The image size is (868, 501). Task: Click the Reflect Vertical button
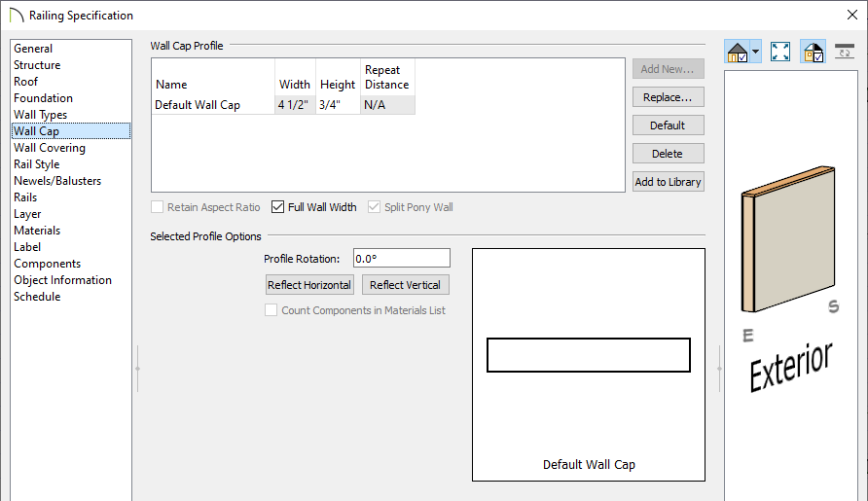(405, 285)
